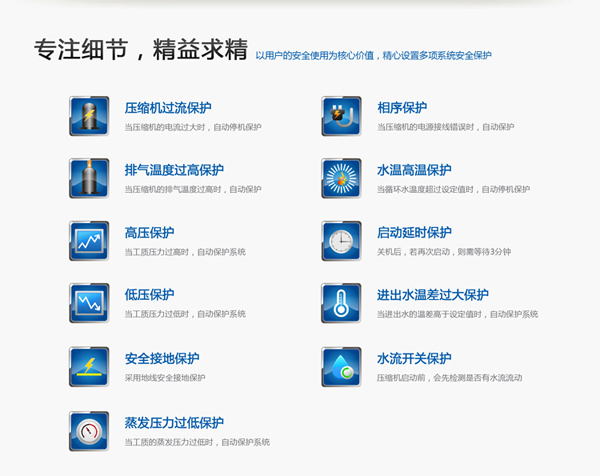
Task: Click the phase sequence plug icon
Action: (341, 116)
